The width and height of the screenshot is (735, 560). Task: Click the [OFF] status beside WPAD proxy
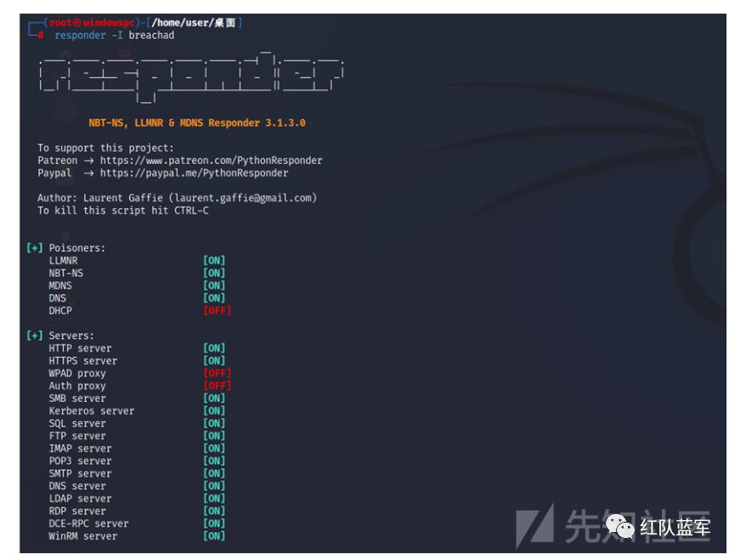click(217, 374)
